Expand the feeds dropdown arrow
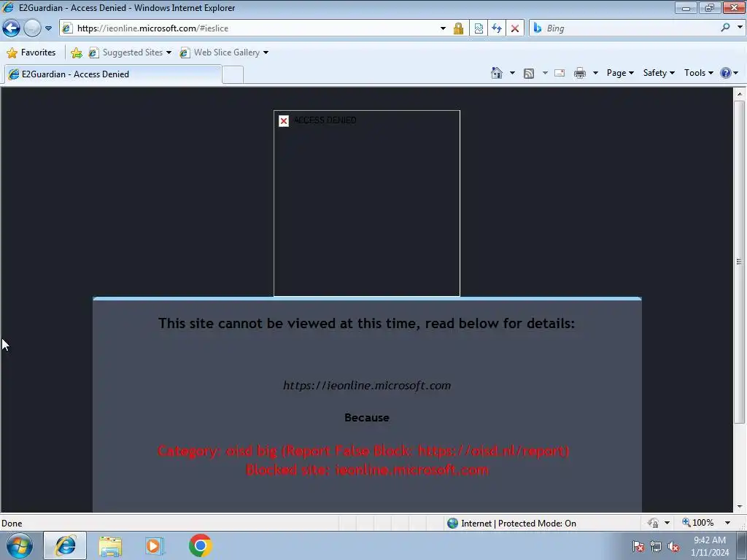This screenshot has width=747, height=560. pos(545,73)
